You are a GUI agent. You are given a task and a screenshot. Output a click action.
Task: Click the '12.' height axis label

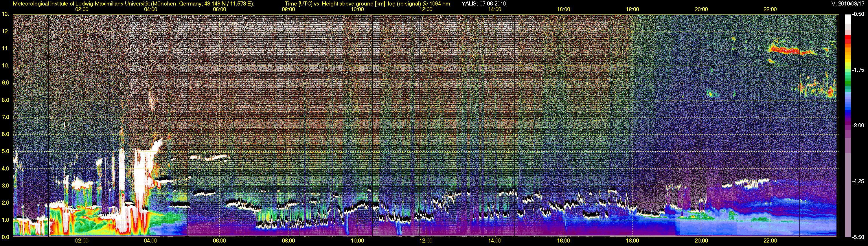tap(5, 31)
